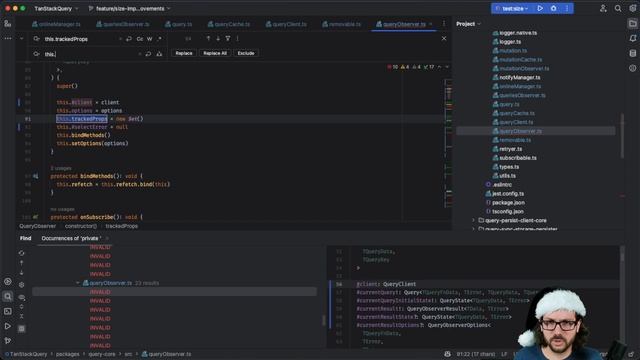640x360 pixels.
Task: Switch to queryClient.ts tab
Action: point(286,24)
